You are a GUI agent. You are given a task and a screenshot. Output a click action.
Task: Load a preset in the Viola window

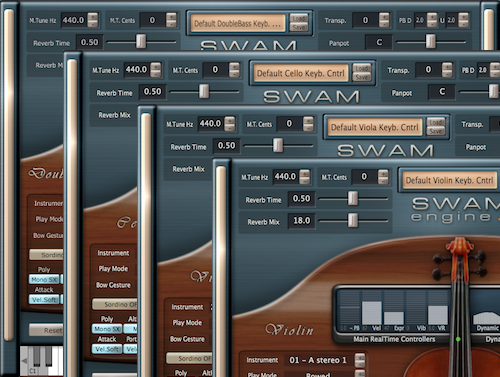(x=436, y=122)
